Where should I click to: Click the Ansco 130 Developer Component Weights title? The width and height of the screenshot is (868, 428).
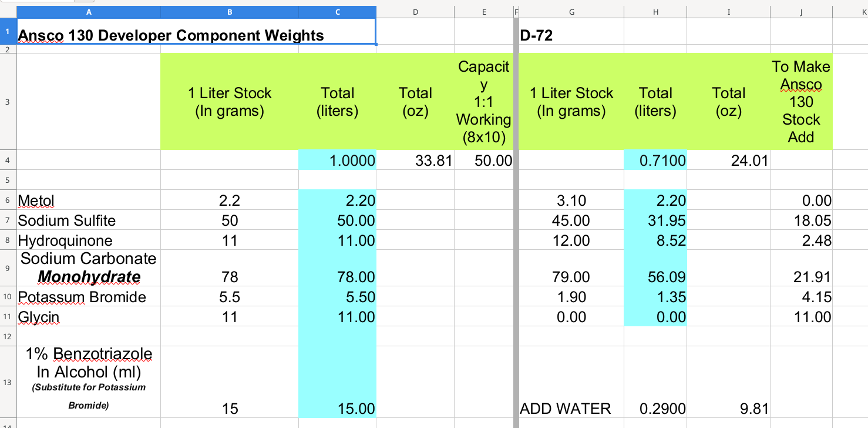[171, 36]
